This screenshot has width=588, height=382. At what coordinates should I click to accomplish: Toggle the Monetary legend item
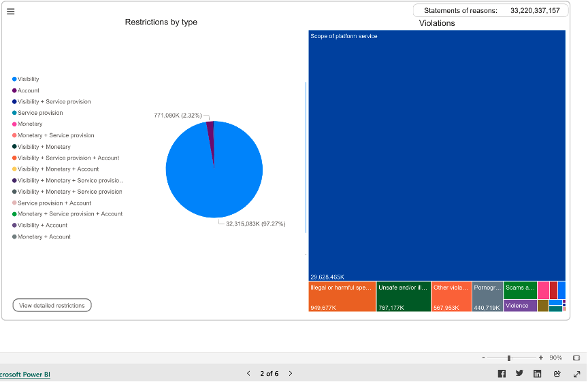(30, 124)
